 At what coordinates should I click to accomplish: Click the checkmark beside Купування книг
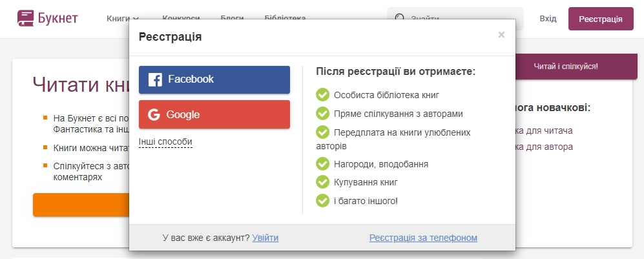point(322,182)
